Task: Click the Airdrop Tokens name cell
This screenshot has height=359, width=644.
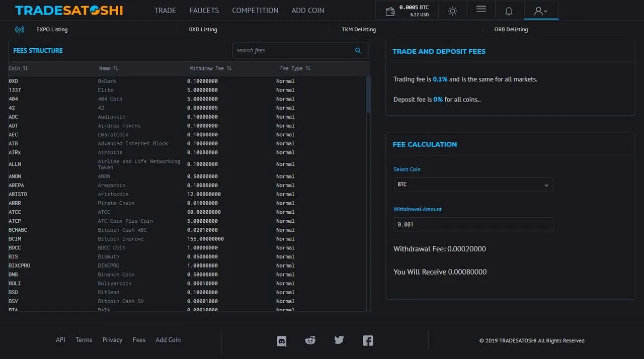Action: pyautogui.click(x=119, y=126)
